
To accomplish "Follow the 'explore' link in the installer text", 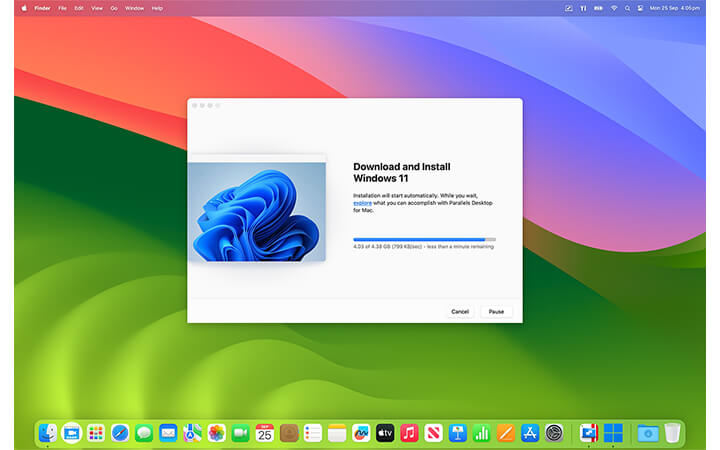I will (x=362, y=203).
